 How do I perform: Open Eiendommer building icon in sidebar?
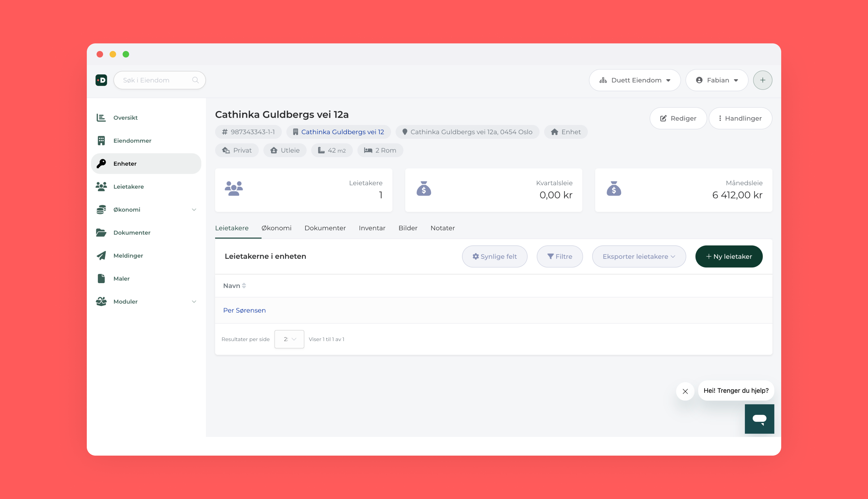coord(101,140)
